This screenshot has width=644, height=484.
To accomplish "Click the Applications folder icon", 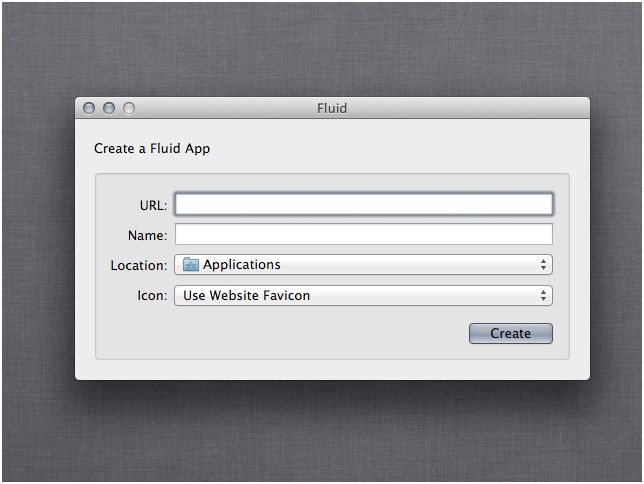I will [x=191, y=265].
